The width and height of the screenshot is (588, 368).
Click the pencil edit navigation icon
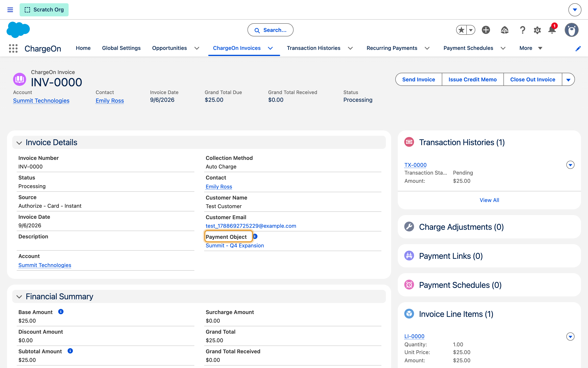pos(578,48)
